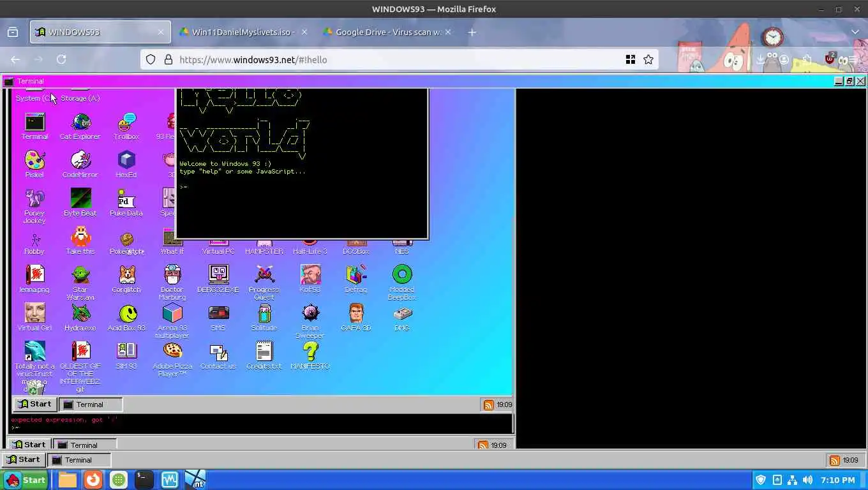This screenshot has width=868, height=490.
Task: Launch Doctor Marburg icon
Action: [172, 283]
